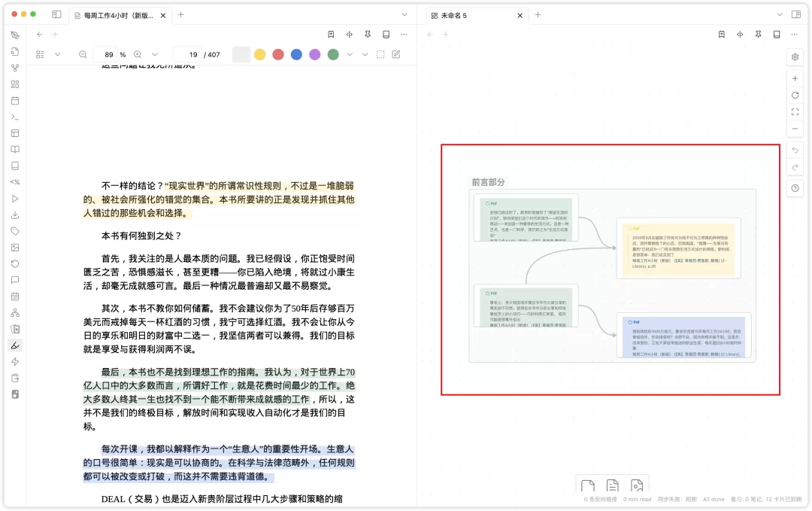Image resolution: width=812 pixels, height=511 pixels.
Task: Click the zoom percentage field showing 89
Action: 106,54
